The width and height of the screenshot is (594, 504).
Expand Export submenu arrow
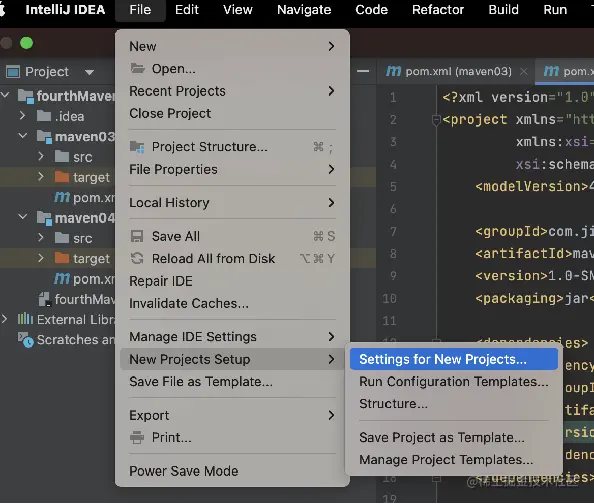pos(331,415)
